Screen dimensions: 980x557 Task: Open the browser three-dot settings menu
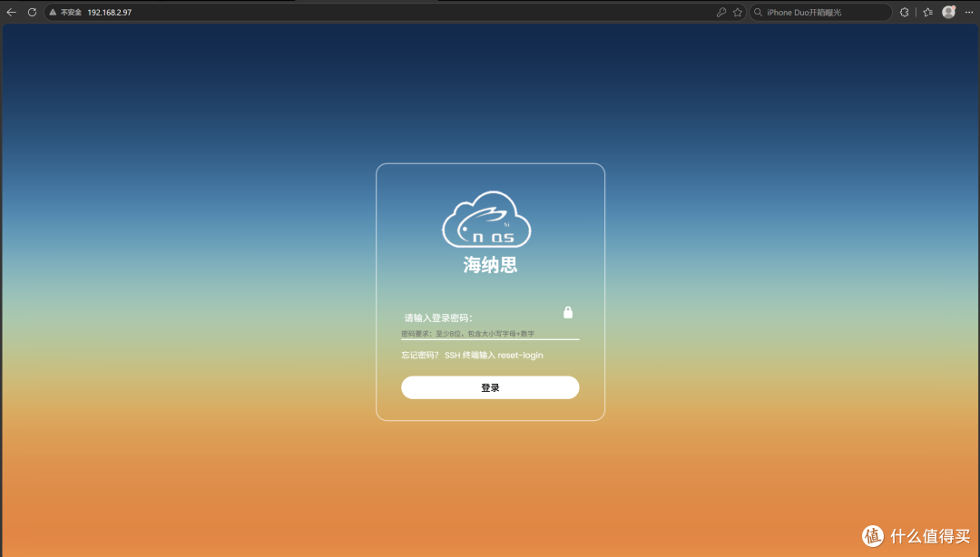coord(969,12)
